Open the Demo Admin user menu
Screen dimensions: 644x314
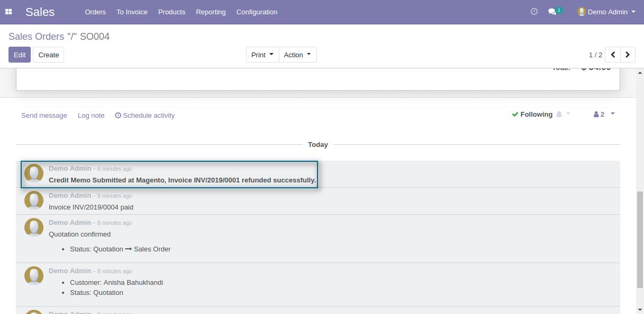click(606, 12)
